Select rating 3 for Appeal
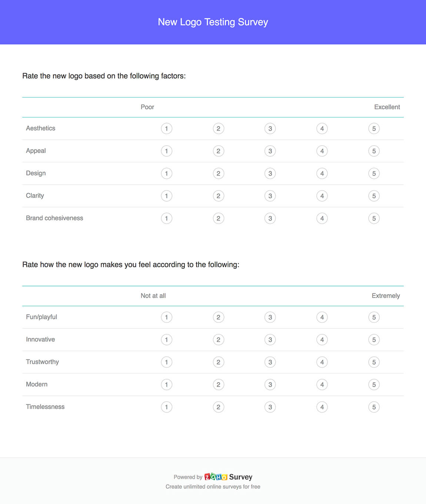Screen dimensions: 426x504 click(x=270, y=151)
